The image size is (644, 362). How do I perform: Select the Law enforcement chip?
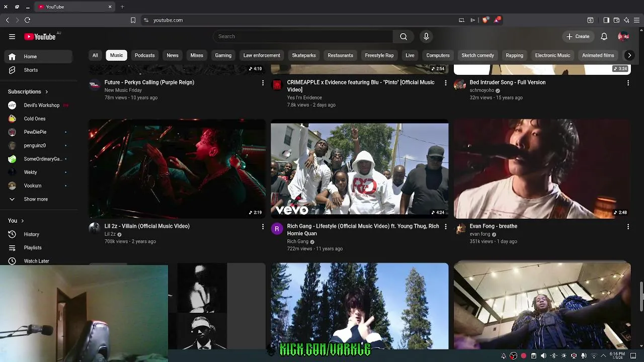click(x=262, y=55)
